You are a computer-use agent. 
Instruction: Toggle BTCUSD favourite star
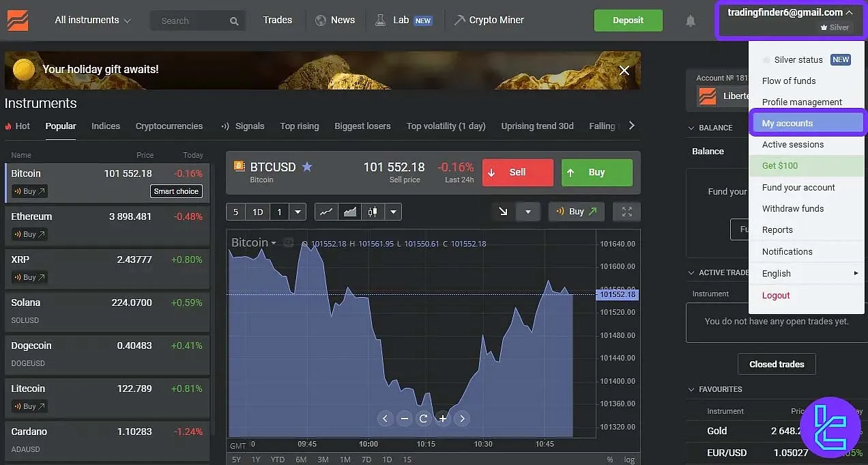pos(307,167)
